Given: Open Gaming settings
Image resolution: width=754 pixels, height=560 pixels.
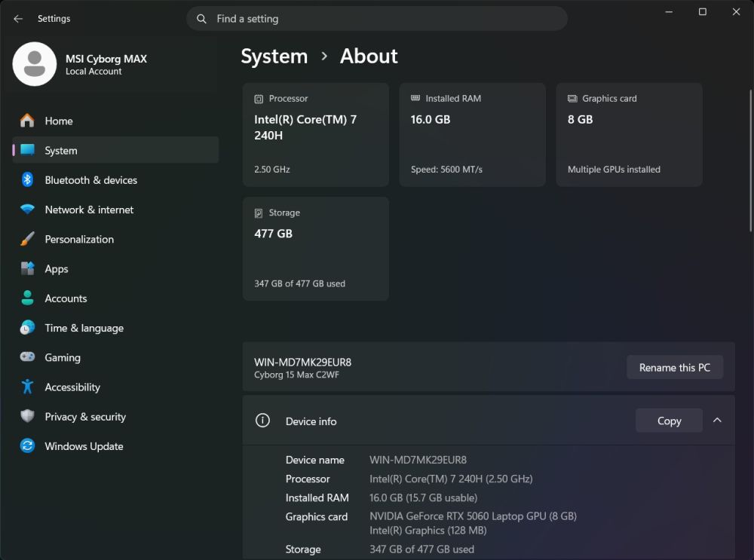Looking at the screenshot, I should click(x=115, y=357).
